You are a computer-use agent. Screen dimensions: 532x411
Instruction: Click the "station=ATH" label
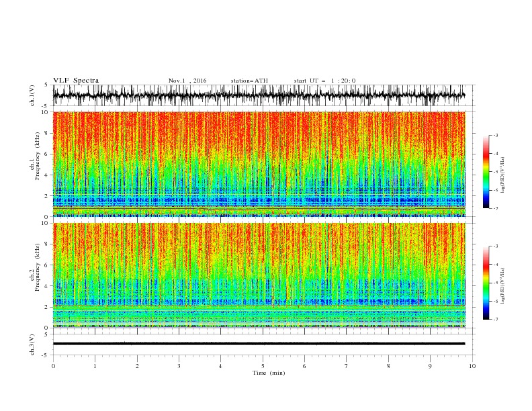tap(249, 81)
